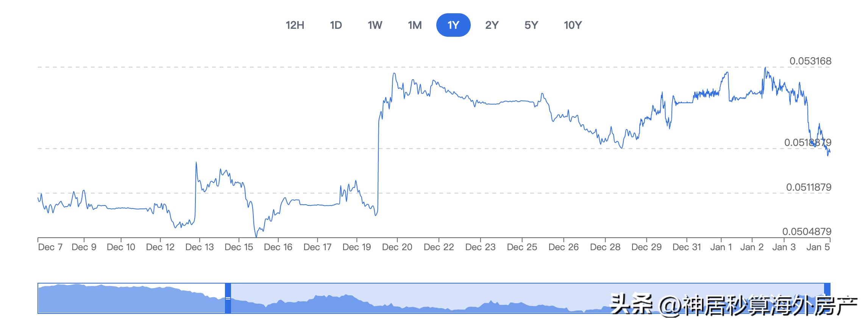The image size is (868, 326).
Task: Click the Dec 20 x-axis label
Action: (x=397, y=247)
